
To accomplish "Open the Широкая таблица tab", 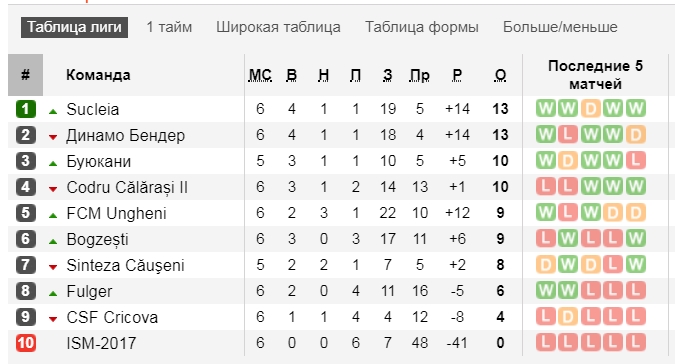I will pyautogui.click(x=278, y=27).
